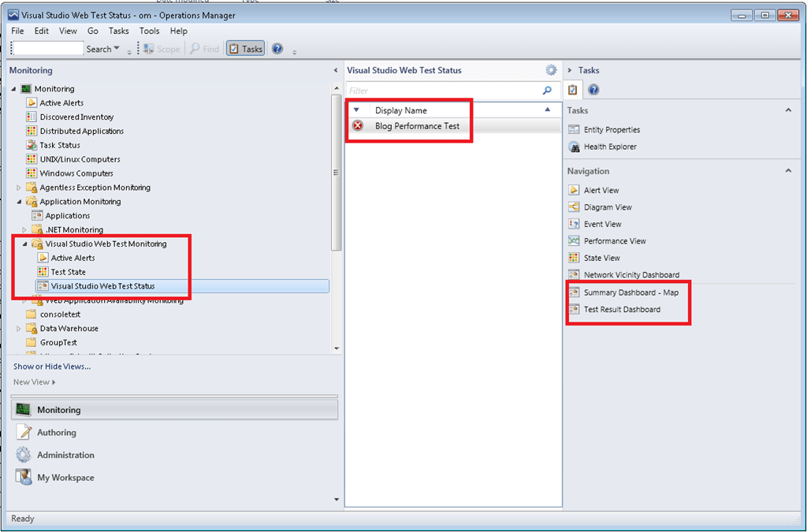Click the filter search magnifier icon

(547, 91)
